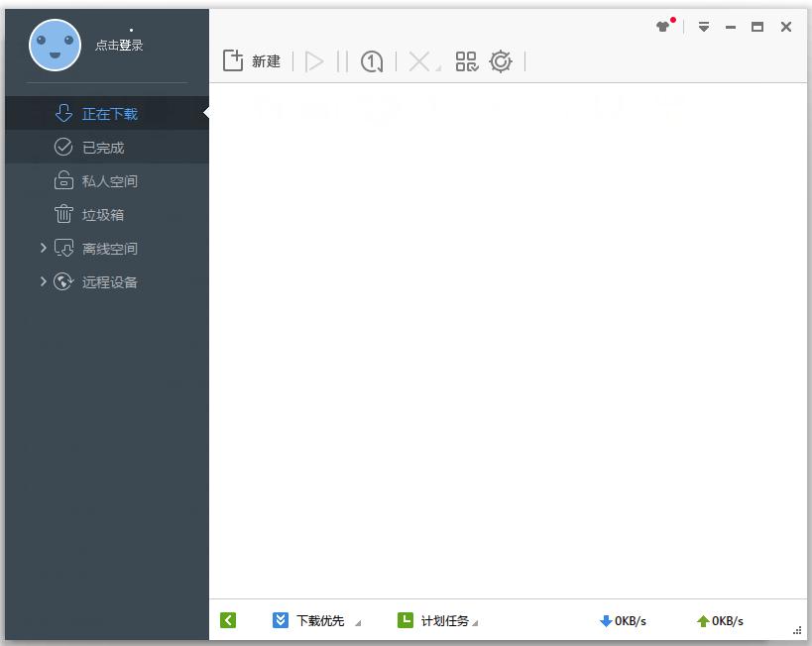This screenshot has width=812, height=646.
Task: Open the main menu dropdown arrow
Action: (704, 27)
